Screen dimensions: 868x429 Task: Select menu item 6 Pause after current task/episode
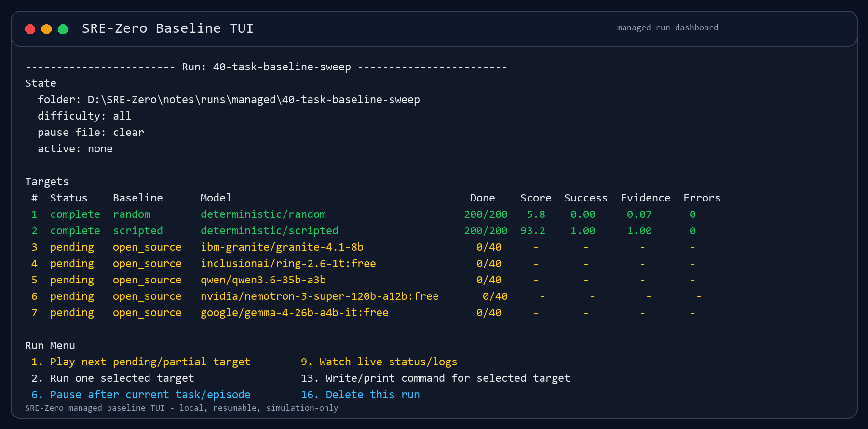pos(141,395)
